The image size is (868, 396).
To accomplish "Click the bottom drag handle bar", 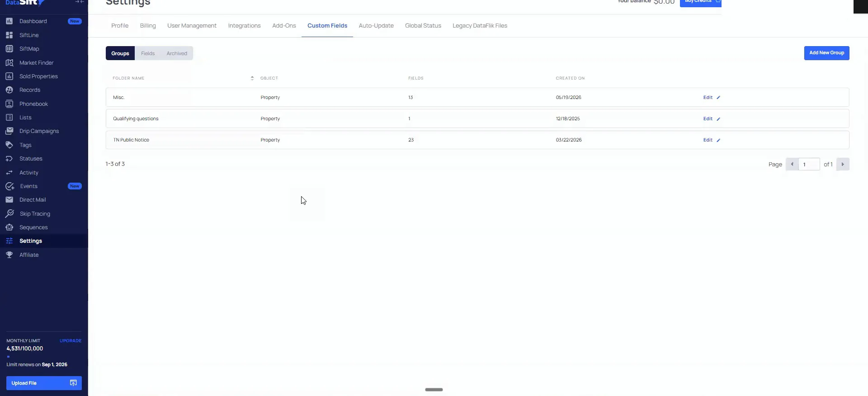I will tap(434, 390).
